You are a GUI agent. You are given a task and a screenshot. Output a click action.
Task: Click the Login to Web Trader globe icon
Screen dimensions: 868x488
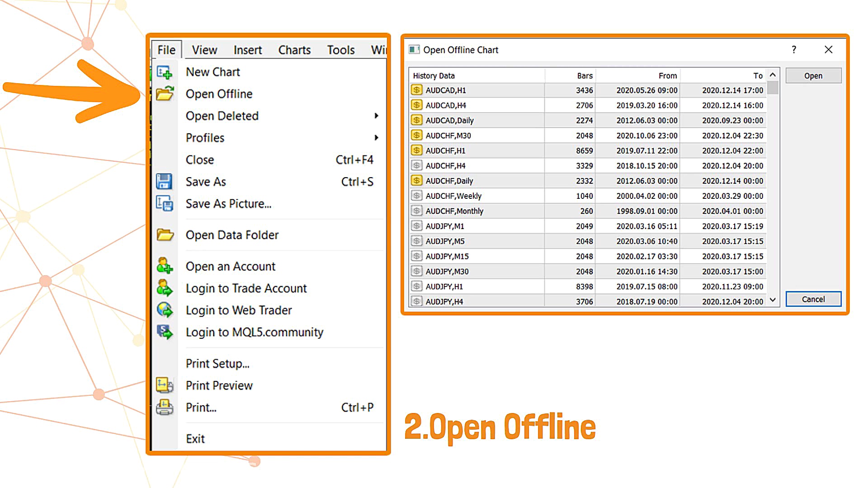click(x=164, y=310)
